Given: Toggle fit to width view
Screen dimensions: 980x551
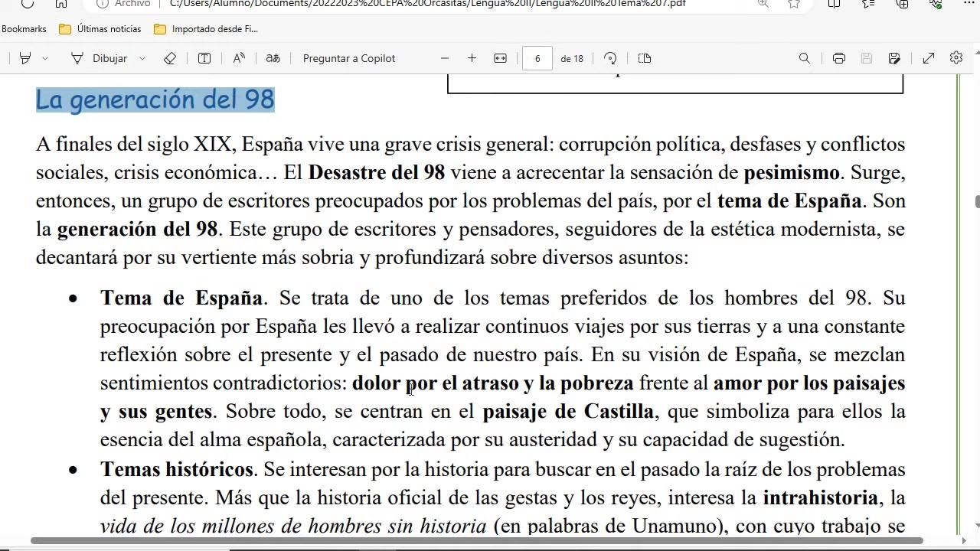Looking at the screenshot, I should pos(500,58).
